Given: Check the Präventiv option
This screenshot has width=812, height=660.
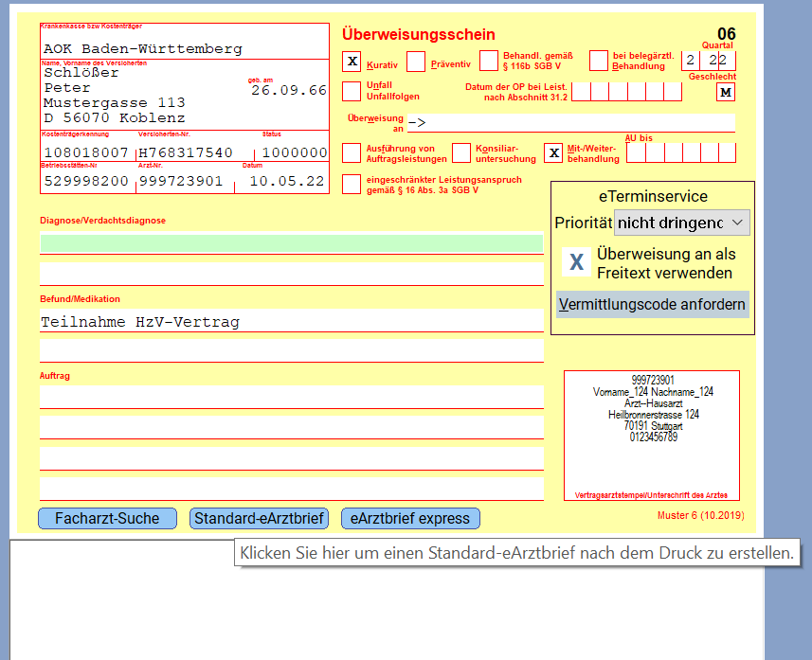Looking at the screenshot, I should pos(416,62).
